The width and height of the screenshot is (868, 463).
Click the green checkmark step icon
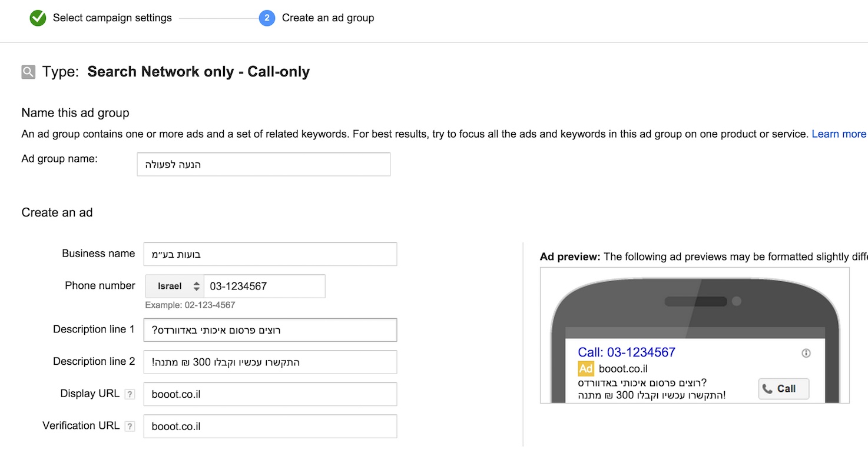38,18
